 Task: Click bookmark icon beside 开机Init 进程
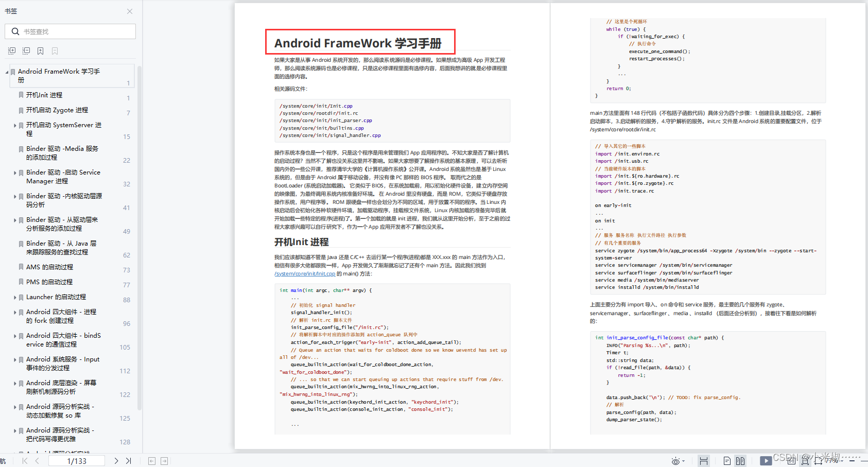(x=21, y=95)
